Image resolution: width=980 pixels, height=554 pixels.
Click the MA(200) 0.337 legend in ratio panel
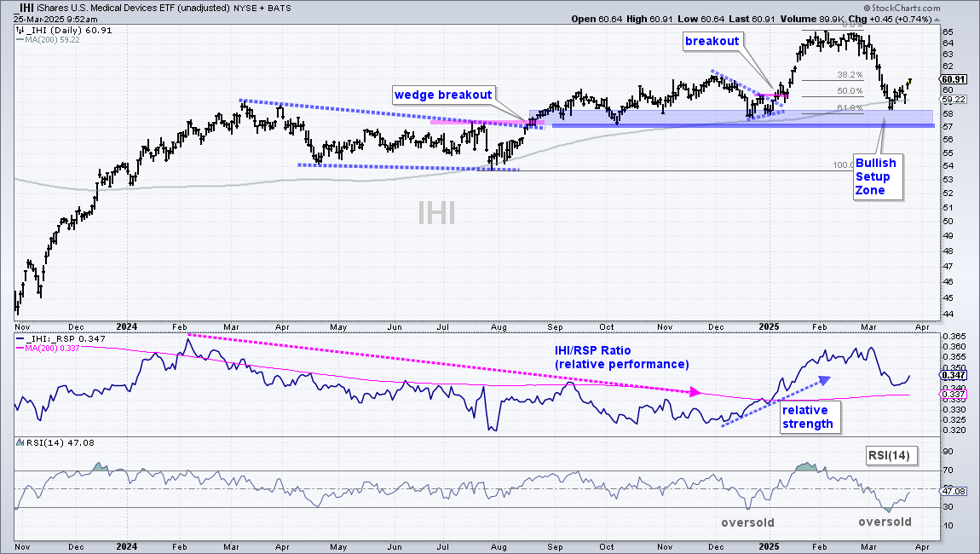pos(49,349)
